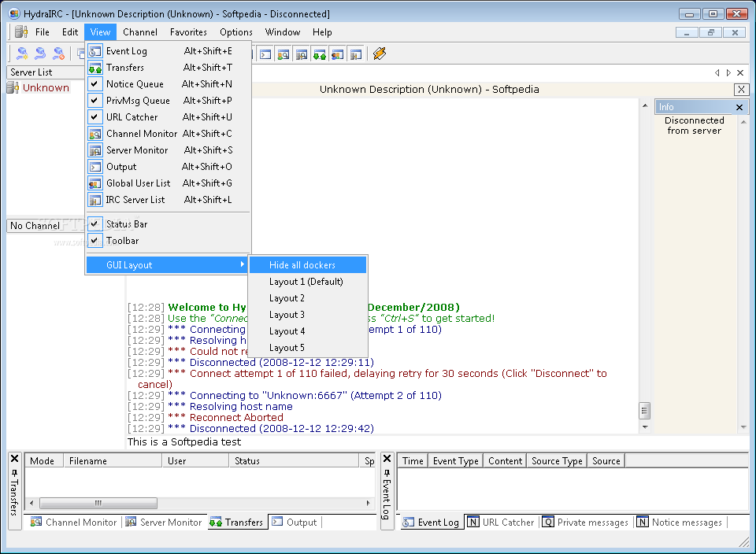The height and width of the screenshot is (554, 756).
Task: Click the Transfers list scroll-right arrow
Action: (368, 503)
